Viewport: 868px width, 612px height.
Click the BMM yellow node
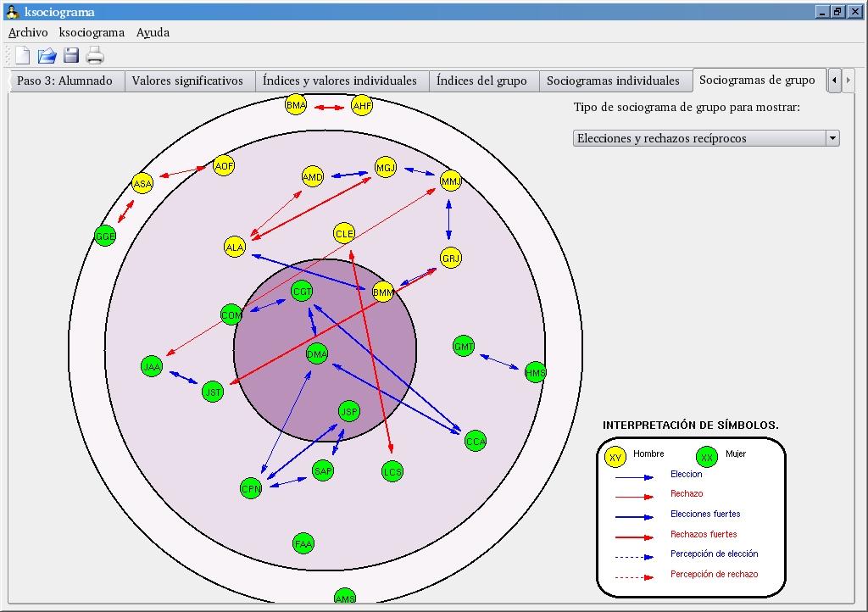383,292
